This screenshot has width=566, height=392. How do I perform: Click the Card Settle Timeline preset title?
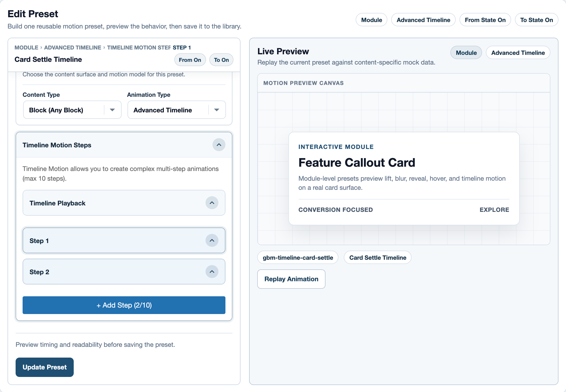click(x=48, y=59)
